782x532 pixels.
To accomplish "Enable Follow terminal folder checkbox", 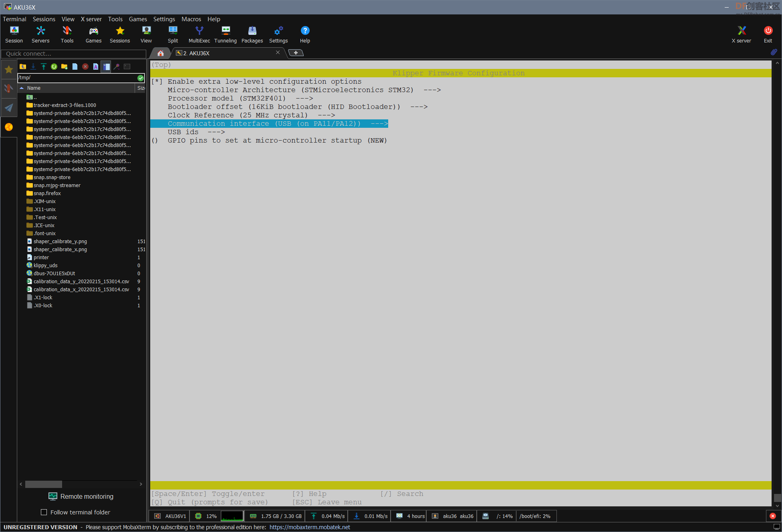I will [x=44, y=512].
